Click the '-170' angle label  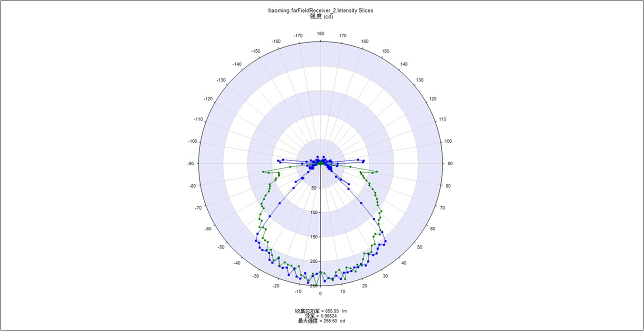298,35
